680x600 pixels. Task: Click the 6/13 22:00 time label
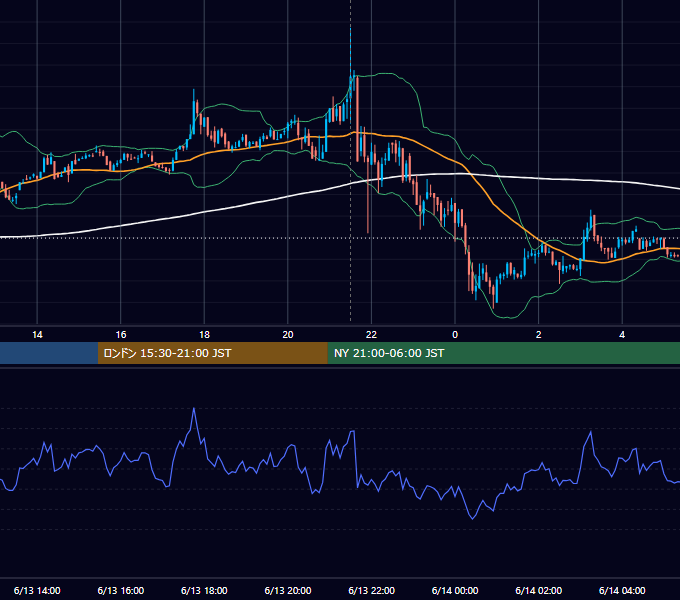click(371, 590)
